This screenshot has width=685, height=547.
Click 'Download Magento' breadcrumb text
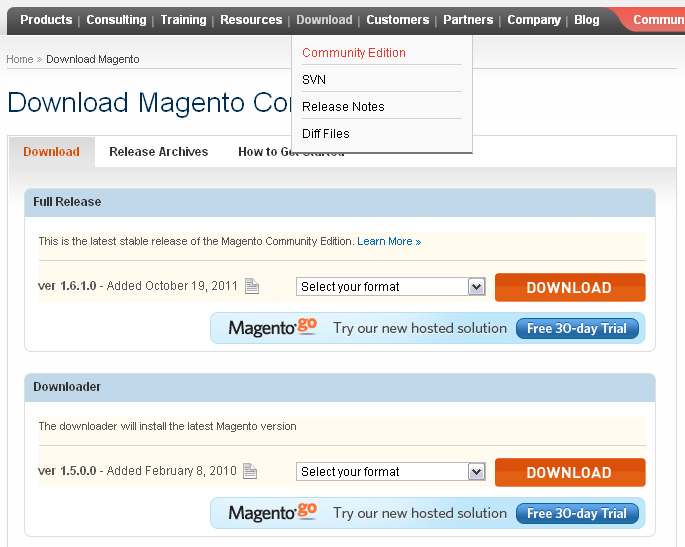tap(93, 59)
